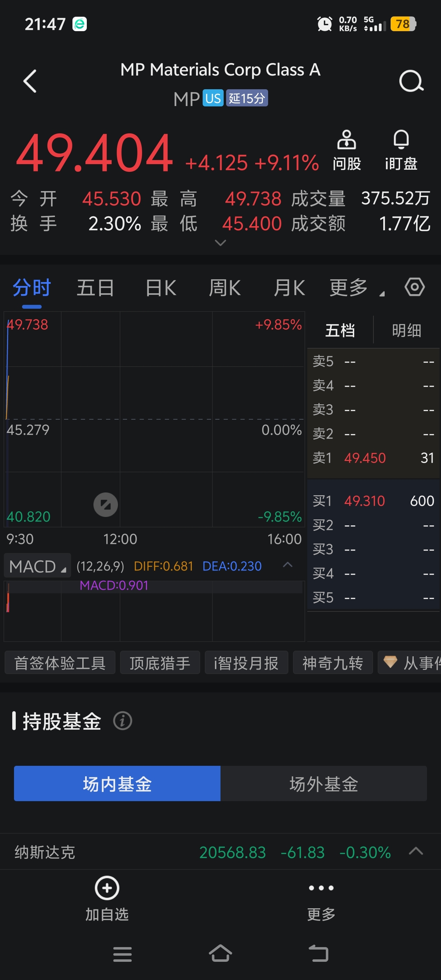Tap the DIFF:0.681 indicator value
This screenshot has width=441, height=980.
pos(163,566)
